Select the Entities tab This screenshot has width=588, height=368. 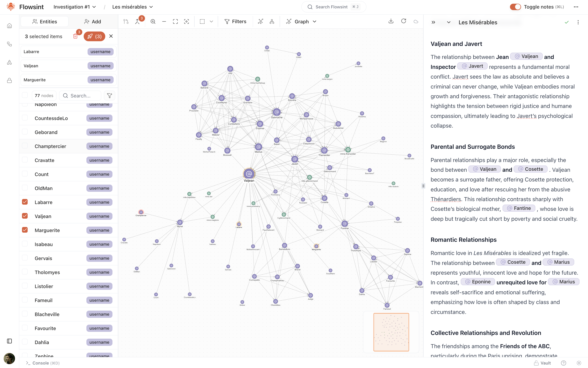coord(45,21)
